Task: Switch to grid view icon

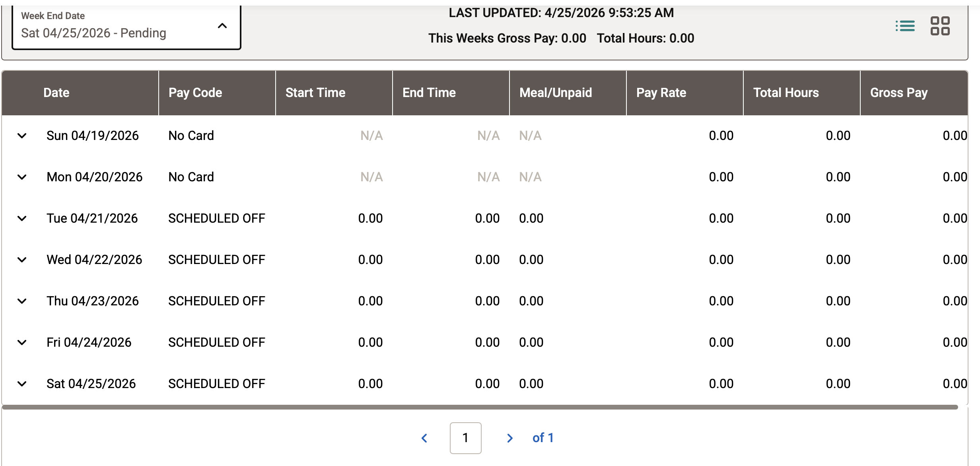Action: point(940,26)
